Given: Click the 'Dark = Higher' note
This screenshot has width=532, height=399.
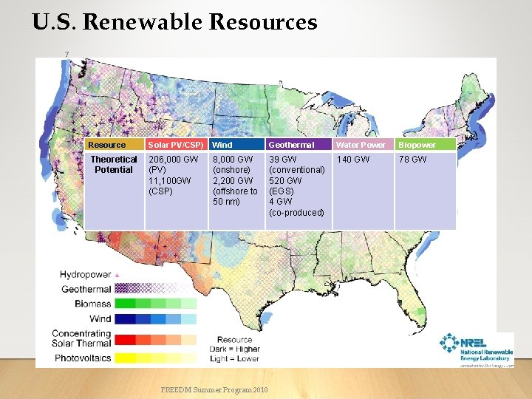Looking at the screenshot, I should coord(234,349).
